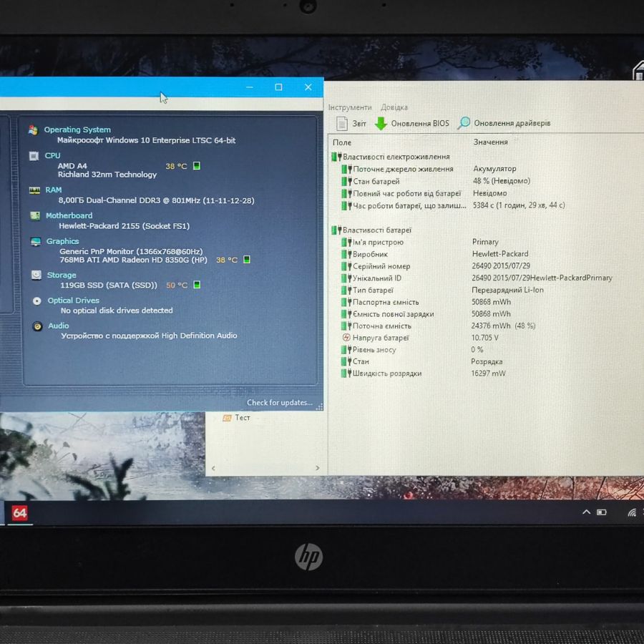Click the Wi-Fi network tray icon
This screenshot has width=644, height=644.
tap(632, 512)
